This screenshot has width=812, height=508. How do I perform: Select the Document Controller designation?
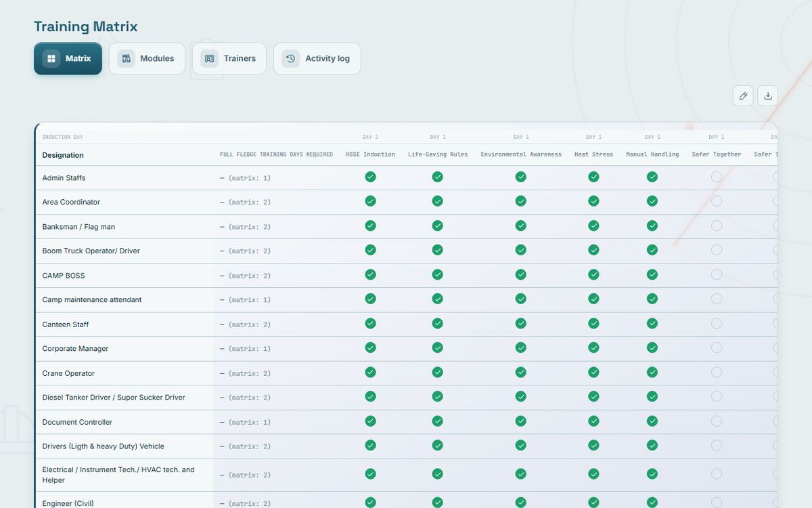77,422
